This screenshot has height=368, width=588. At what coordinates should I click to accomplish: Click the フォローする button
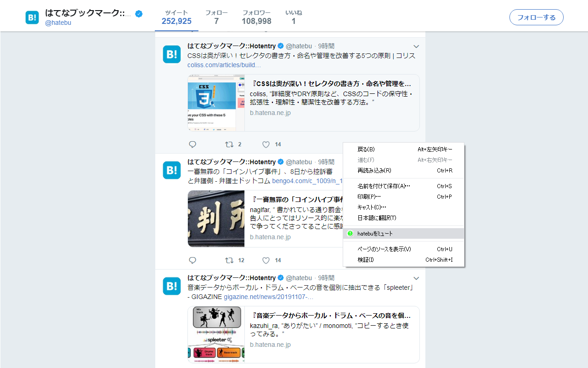pyautogui.click(x=537, y=17)
